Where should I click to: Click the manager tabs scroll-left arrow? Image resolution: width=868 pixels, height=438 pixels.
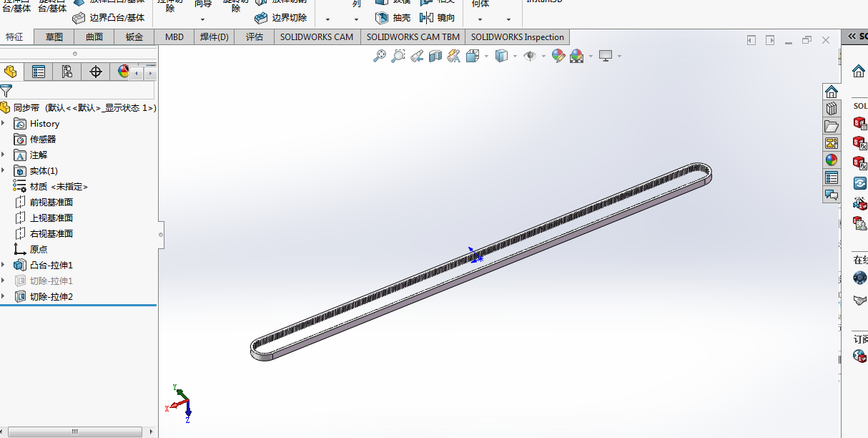click(137, 73)
